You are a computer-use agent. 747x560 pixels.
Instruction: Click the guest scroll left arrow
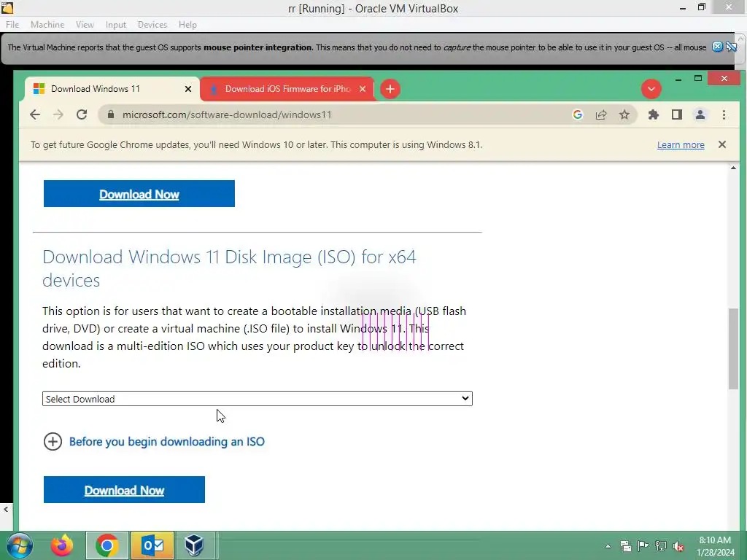click(6, 509)
